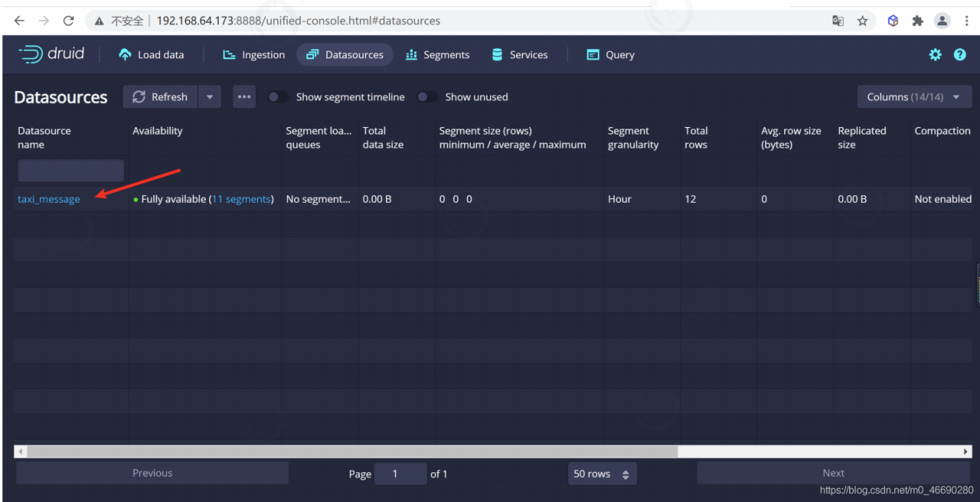Viewport: 980px width, 502px height.
Task: Click the Refresh button
Action: tap(160, 97)
